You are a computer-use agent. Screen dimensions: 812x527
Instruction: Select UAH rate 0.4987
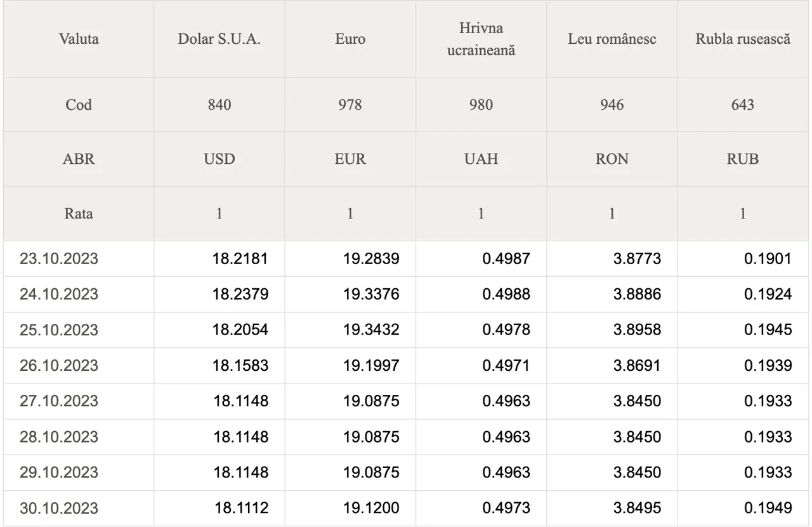(506, 259)
